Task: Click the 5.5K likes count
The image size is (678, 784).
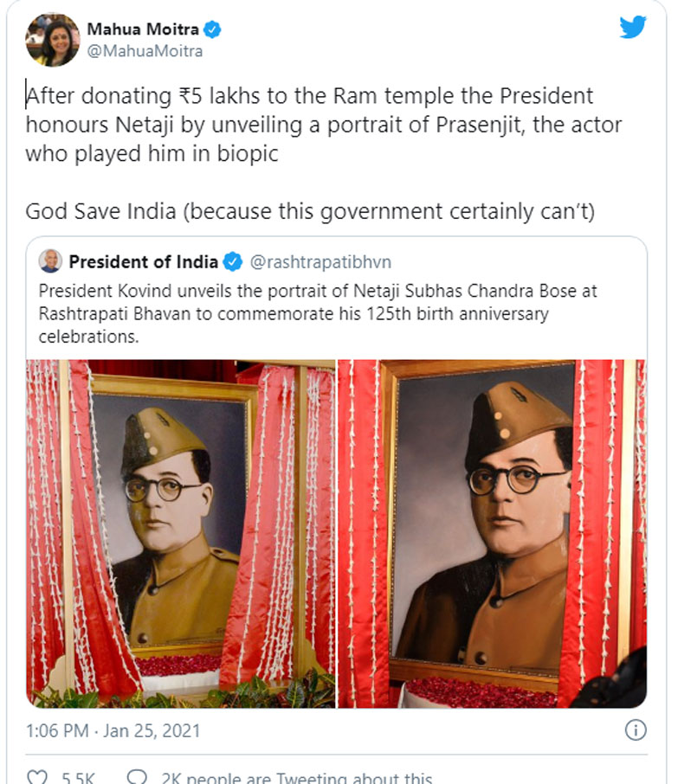Action: [78, 778]
